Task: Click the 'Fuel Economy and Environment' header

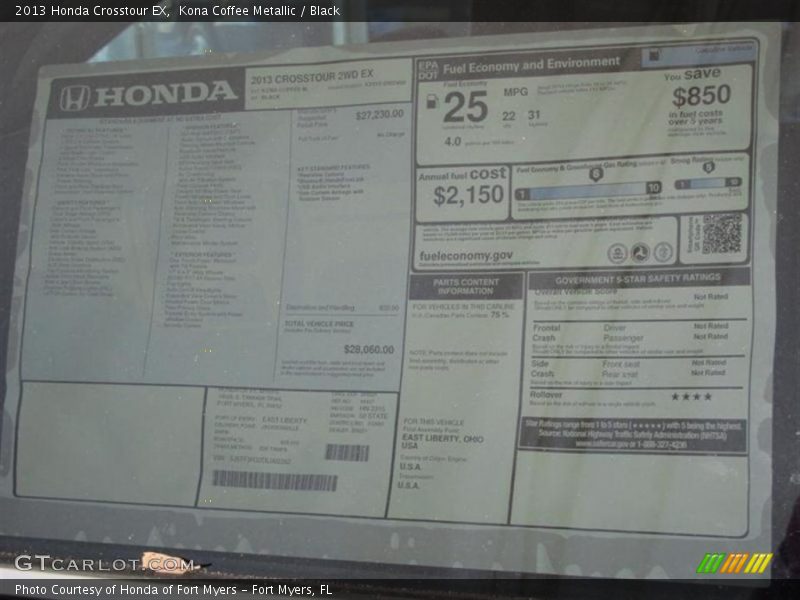Action: tap(531, 65)
